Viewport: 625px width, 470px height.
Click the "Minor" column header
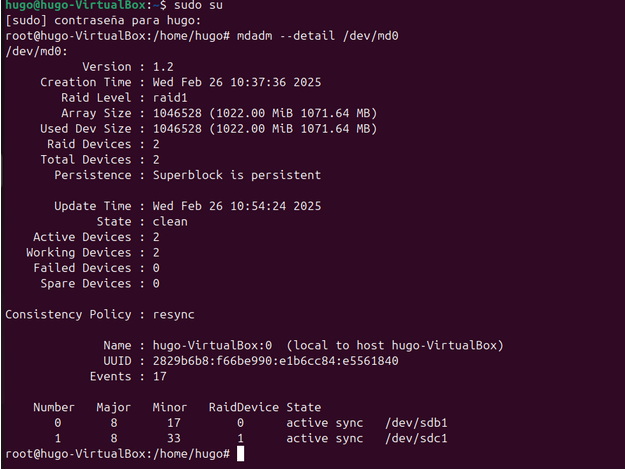pos(170,407)
